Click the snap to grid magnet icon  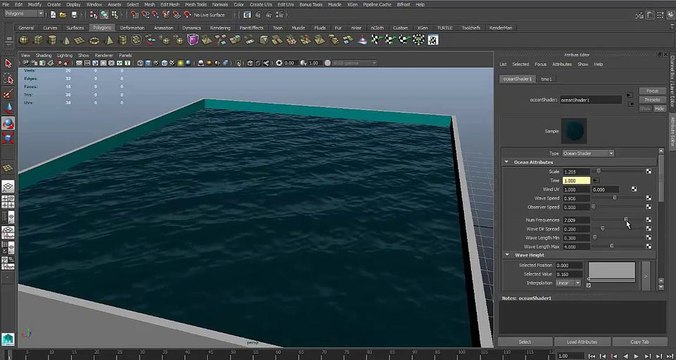click(135, 14)
